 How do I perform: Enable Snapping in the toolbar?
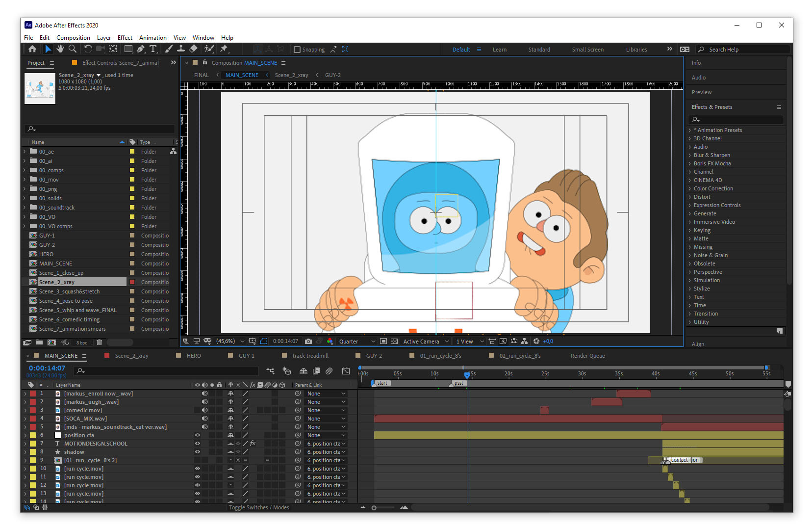tap(298, 49)
